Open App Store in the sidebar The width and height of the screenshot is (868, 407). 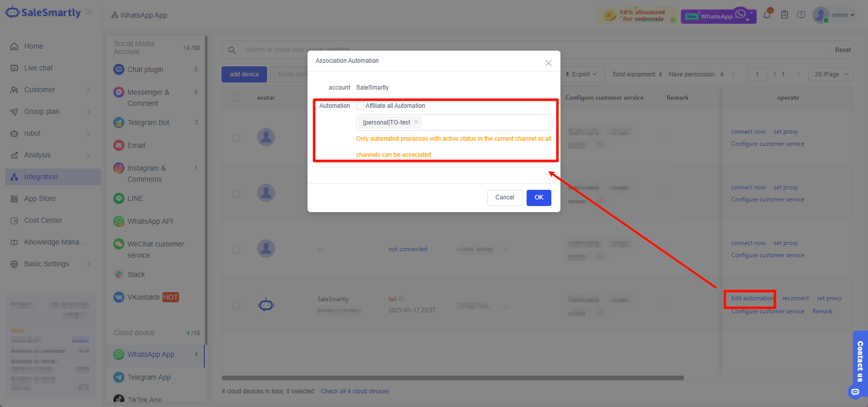tap(40, 198)
